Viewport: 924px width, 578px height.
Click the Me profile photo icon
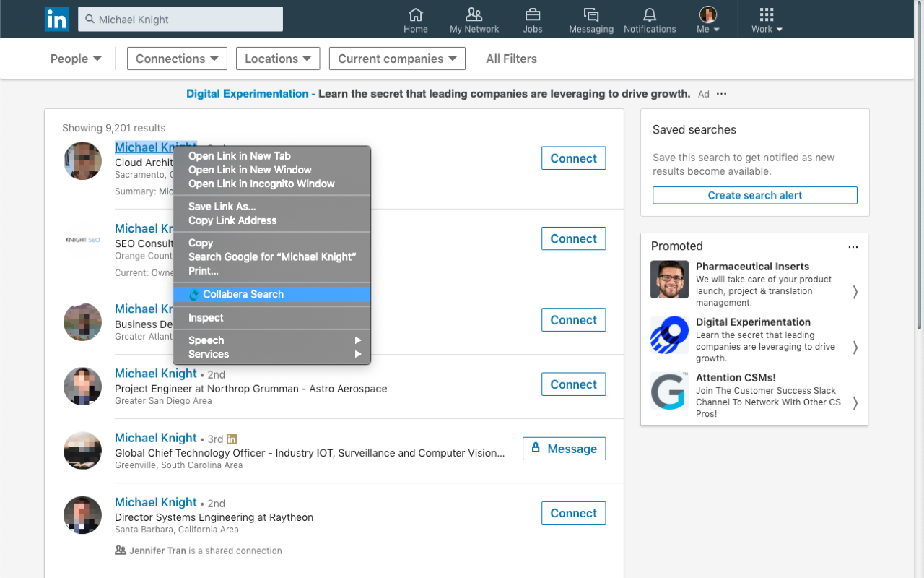(x=707, y=14)
